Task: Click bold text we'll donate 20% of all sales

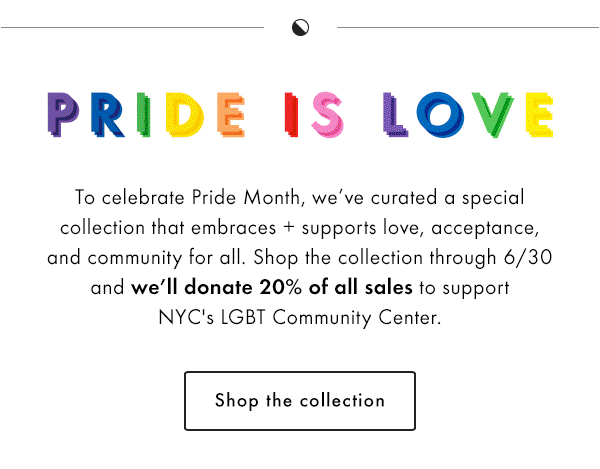Action: [x=271, y=287]
